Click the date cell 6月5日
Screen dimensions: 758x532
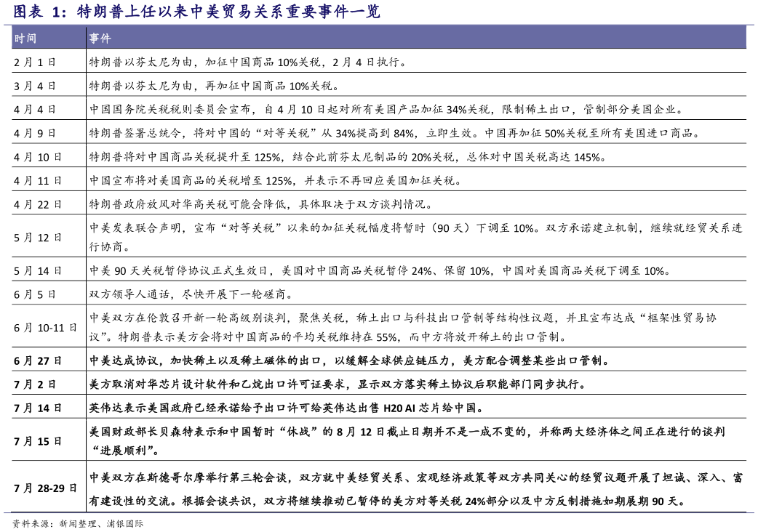(35, 294)
